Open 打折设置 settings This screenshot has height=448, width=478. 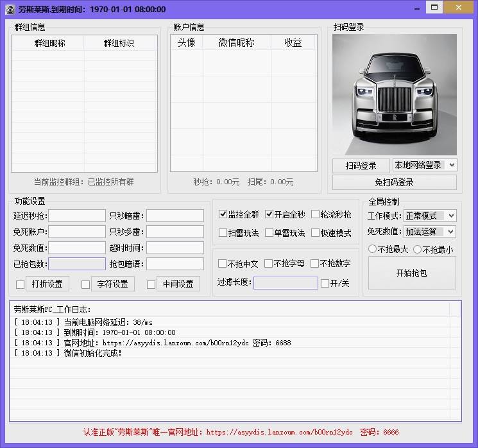47,284
